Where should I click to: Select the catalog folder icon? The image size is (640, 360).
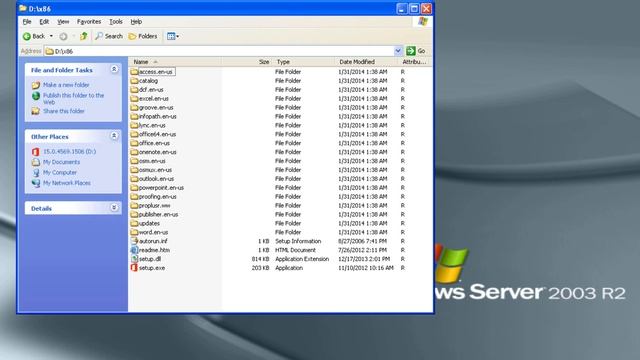[134, 81]
